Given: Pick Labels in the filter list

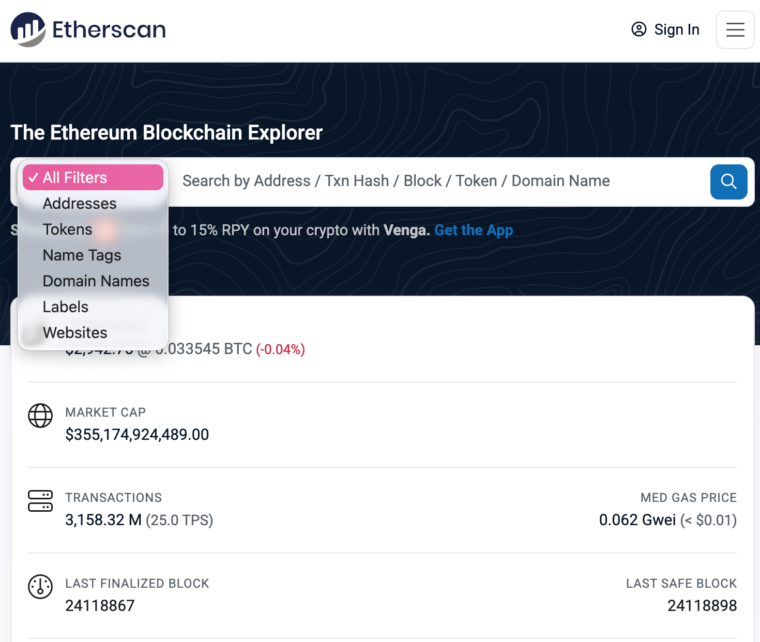Looking at the screenshot, I should (x=65, y=307).
